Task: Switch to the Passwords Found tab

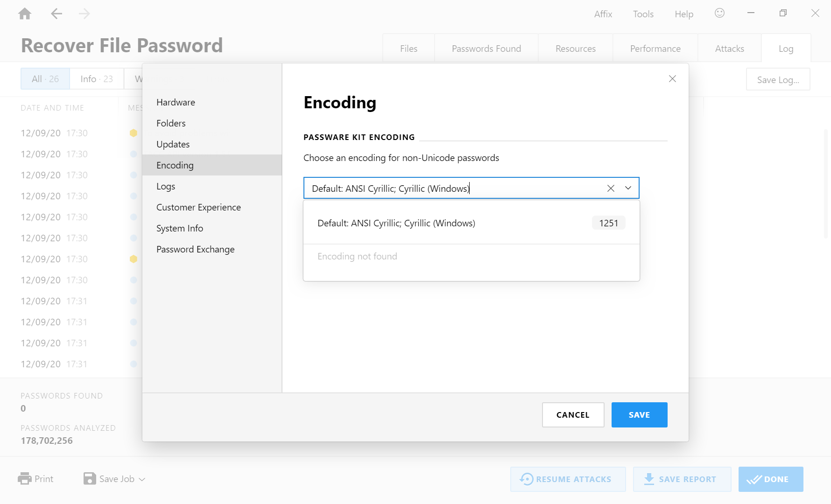Action: coord(486,48)
